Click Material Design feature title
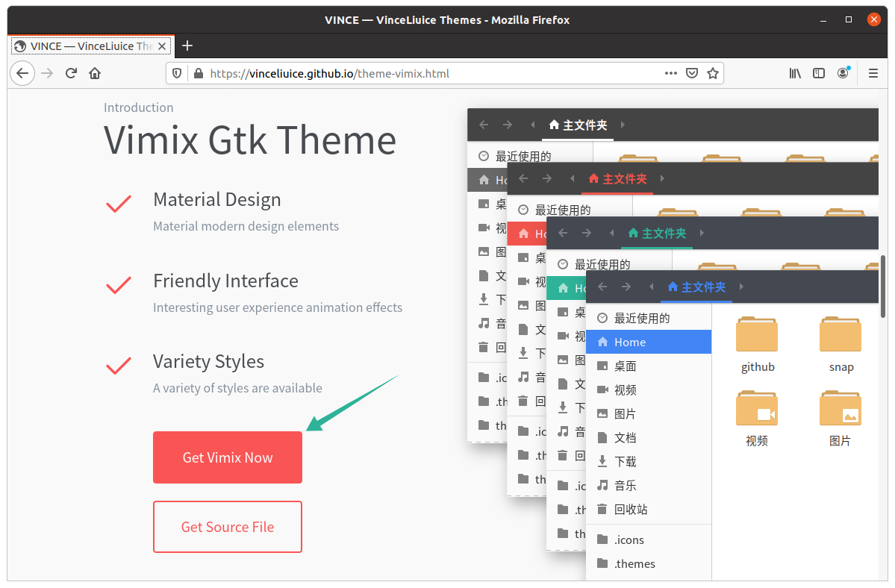The width and height of the screenshot is (895, 588). click(x=217, y=200)
